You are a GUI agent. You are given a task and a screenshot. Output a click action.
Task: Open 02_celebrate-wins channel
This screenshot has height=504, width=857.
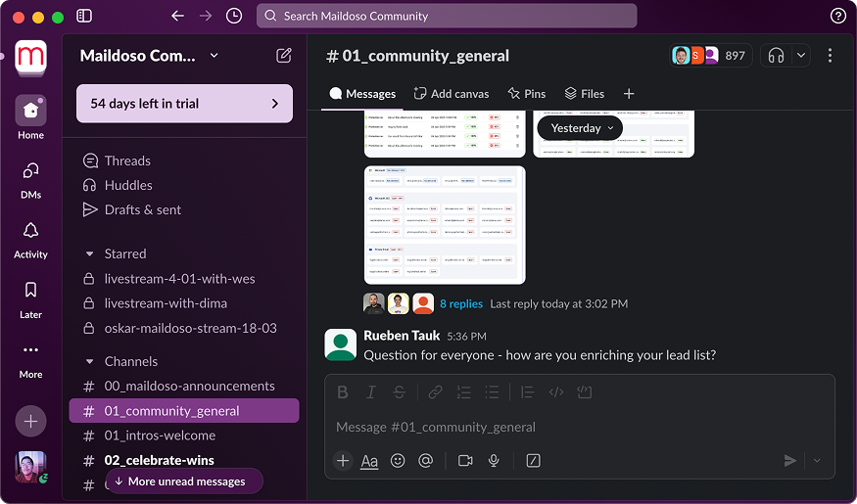184,460
